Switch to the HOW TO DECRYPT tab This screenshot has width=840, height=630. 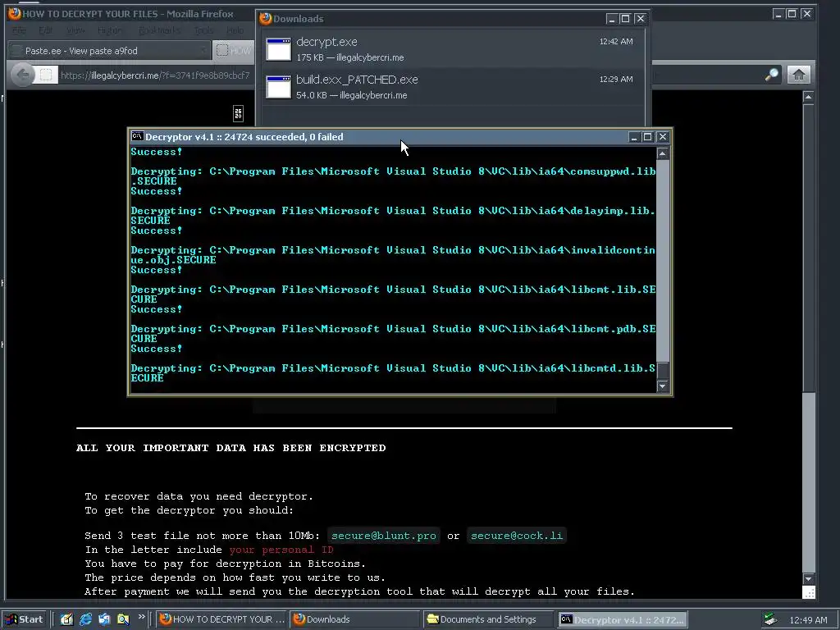coord(234,50)
